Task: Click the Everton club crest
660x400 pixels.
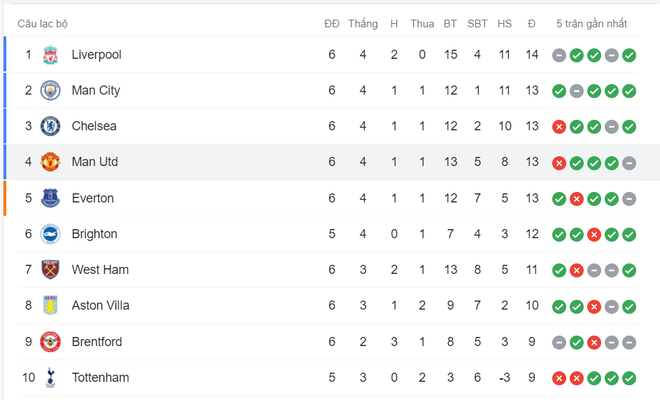Action: pyautogui.click(x=50, y=198)
